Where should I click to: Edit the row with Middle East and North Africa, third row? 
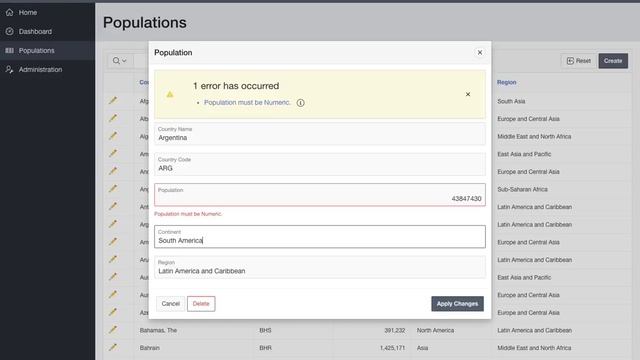coord(113,136)
